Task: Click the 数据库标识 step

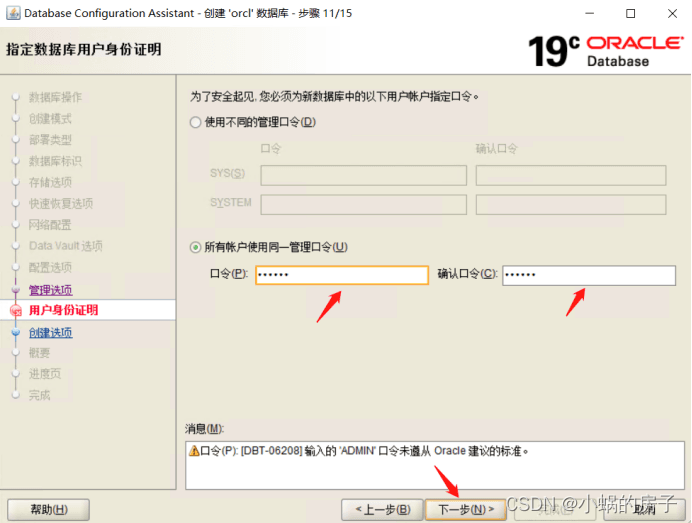Action: [x=55, y=161]
